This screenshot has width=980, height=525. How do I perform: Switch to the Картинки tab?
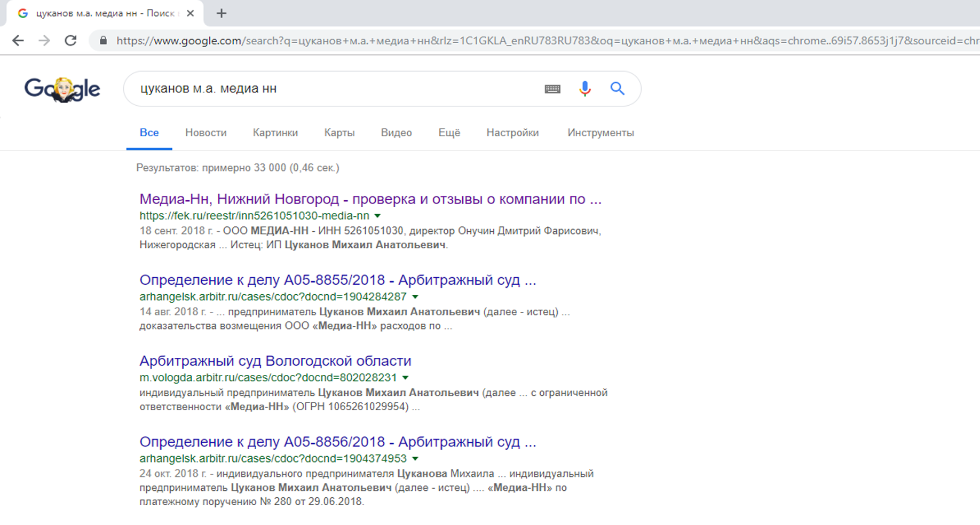(275, 132)
